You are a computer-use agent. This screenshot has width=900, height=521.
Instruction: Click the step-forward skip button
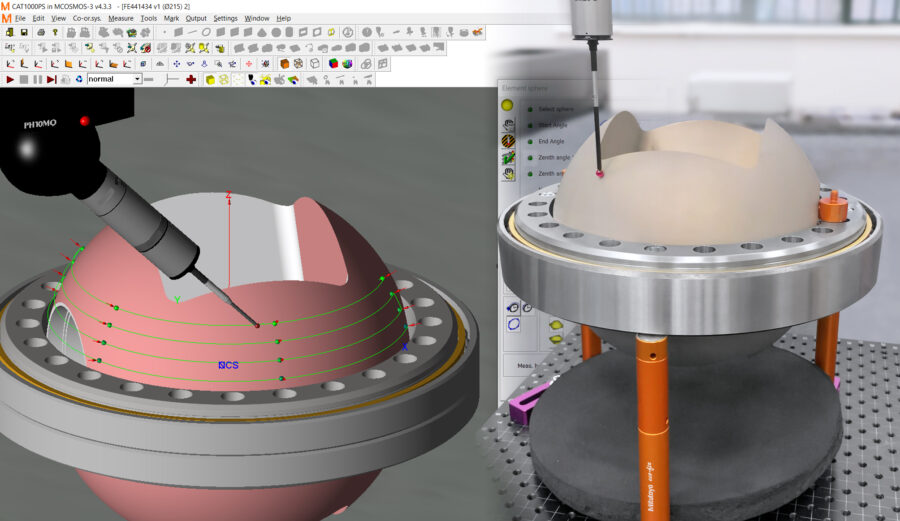point(52,79)
